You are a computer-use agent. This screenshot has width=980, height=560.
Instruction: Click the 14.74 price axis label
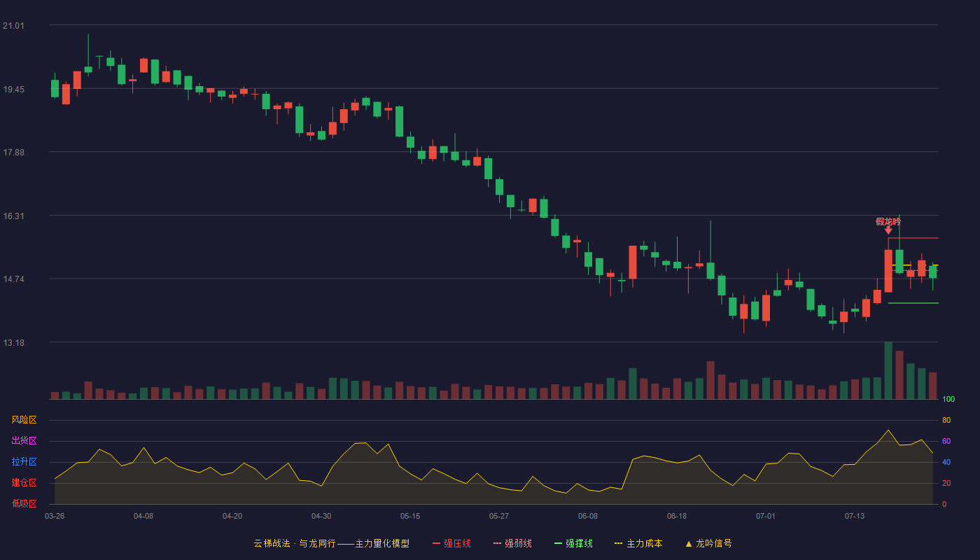13,279
